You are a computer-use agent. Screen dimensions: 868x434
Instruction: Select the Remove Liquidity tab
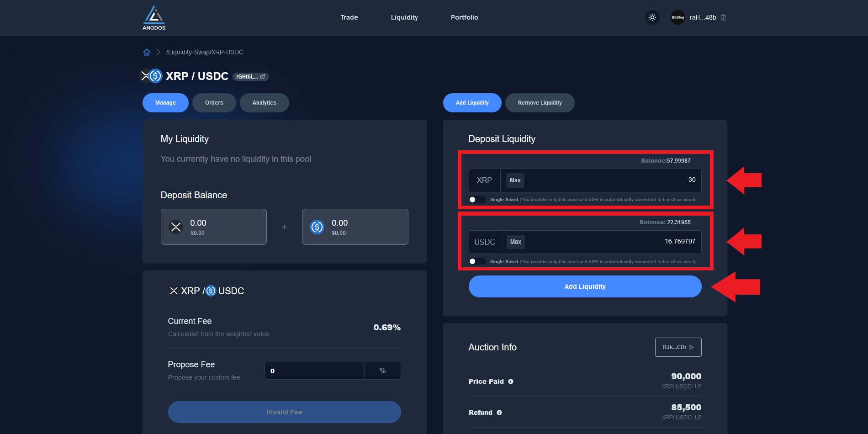point(540,103)
